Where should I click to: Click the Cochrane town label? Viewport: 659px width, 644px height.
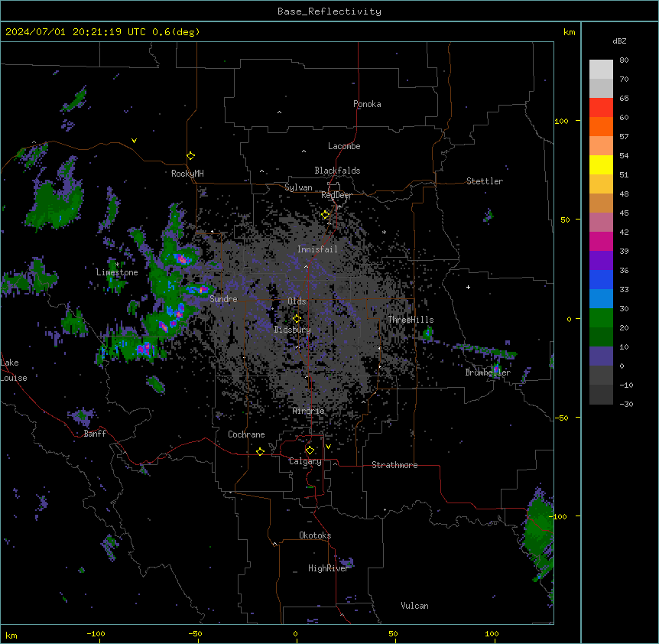click(246, 434)
